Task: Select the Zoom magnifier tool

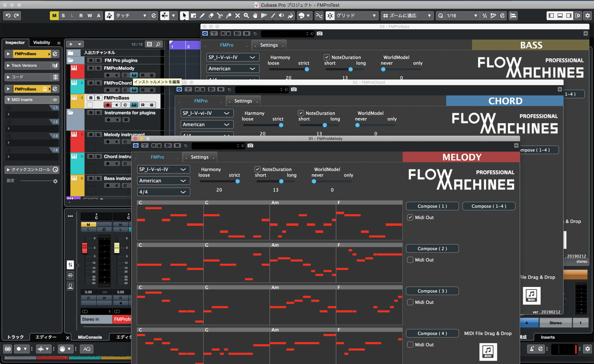Action: (x=246, y=16)
